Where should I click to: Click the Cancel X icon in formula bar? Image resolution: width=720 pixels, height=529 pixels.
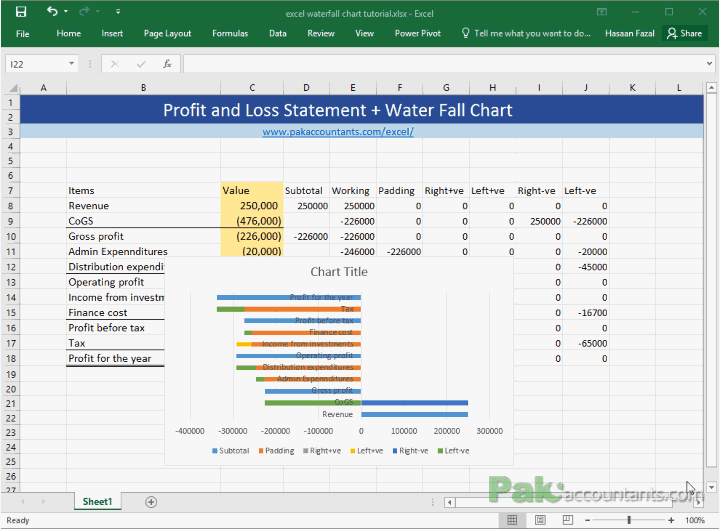115,64
